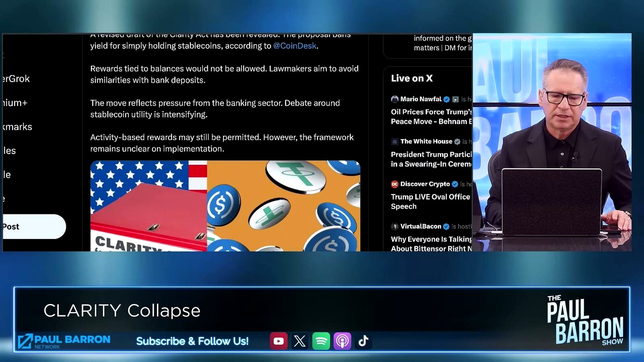Open Bookmarks in the left sidebar
The image size is (644, 362).
17,127
